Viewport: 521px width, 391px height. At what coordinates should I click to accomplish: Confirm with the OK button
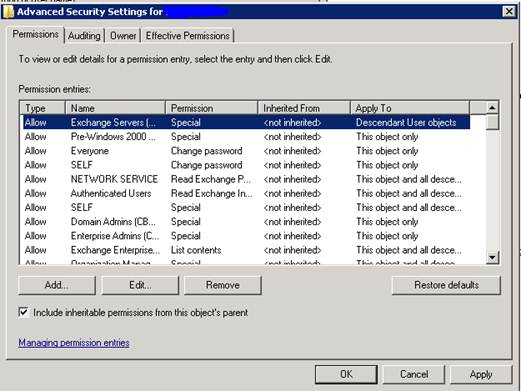click(346, 374)
